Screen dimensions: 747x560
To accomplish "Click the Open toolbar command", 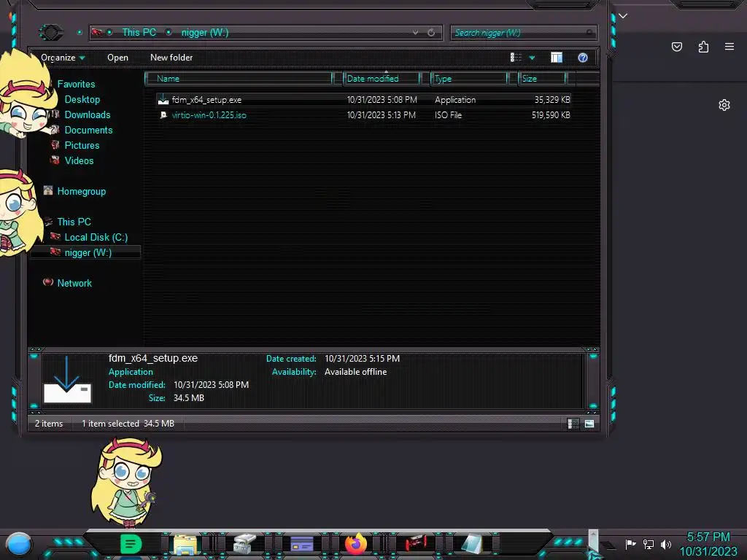I will [x=117, y=58].
